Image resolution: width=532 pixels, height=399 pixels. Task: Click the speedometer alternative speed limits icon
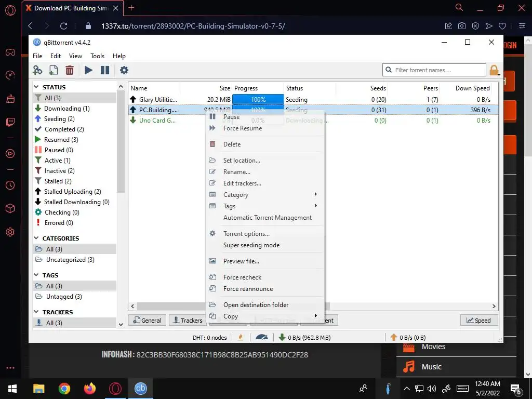262,337
